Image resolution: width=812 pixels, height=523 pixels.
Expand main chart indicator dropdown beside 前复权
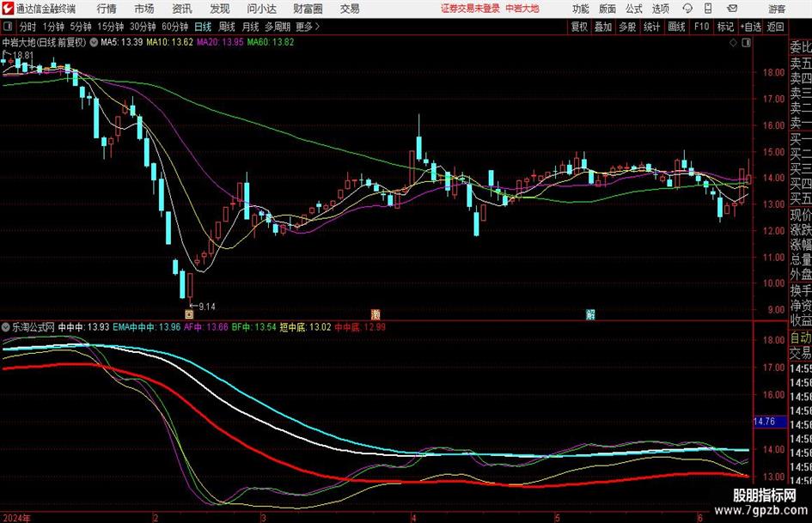(x=94, y=42)
